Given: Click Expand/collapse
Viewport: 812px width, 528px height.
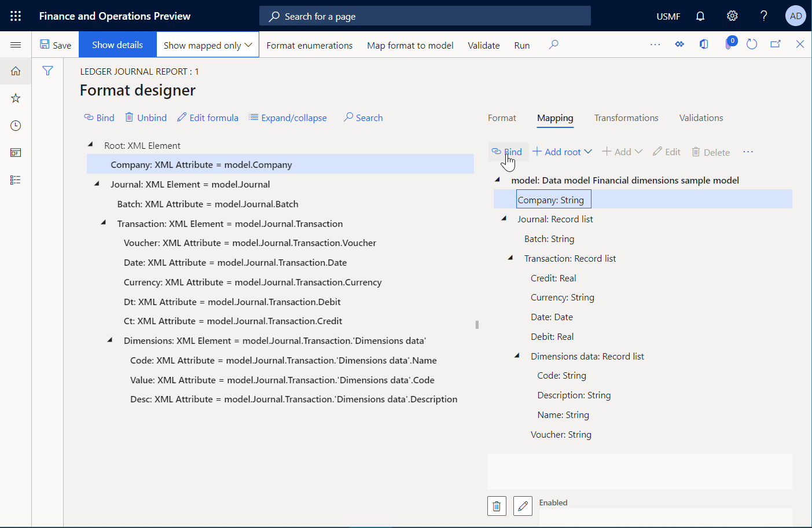Looking at the screenshot, I should [x=288, y=118].
